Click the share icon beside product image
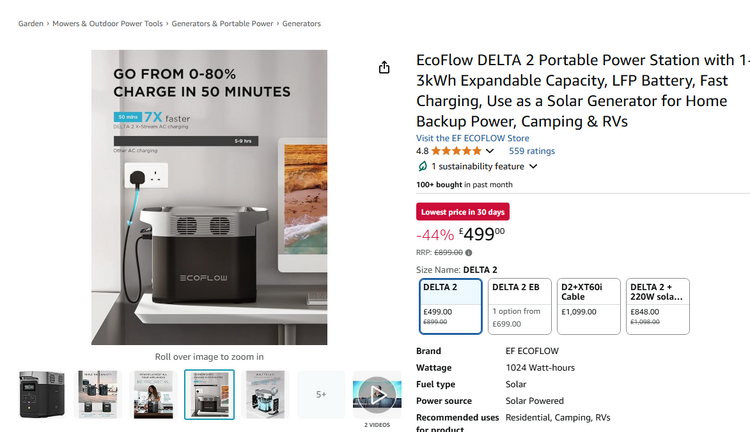Screen dimensions: 750x432 pos(384,67)
